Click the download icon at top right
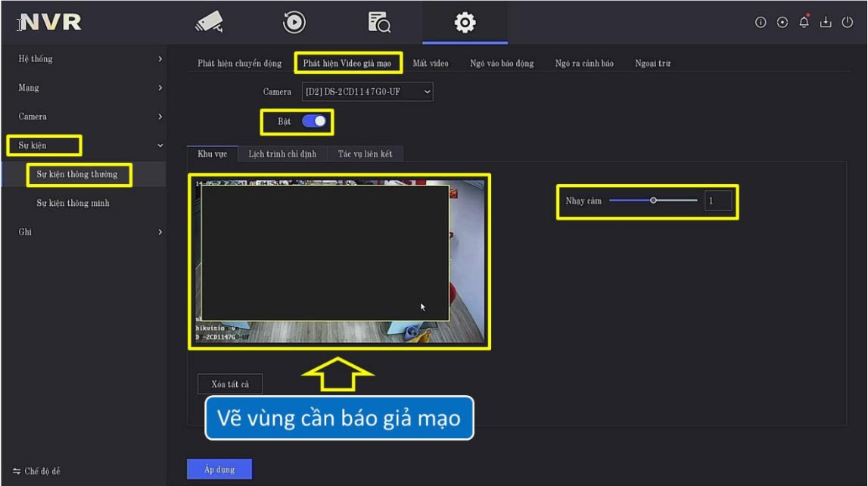 (826, 23)
